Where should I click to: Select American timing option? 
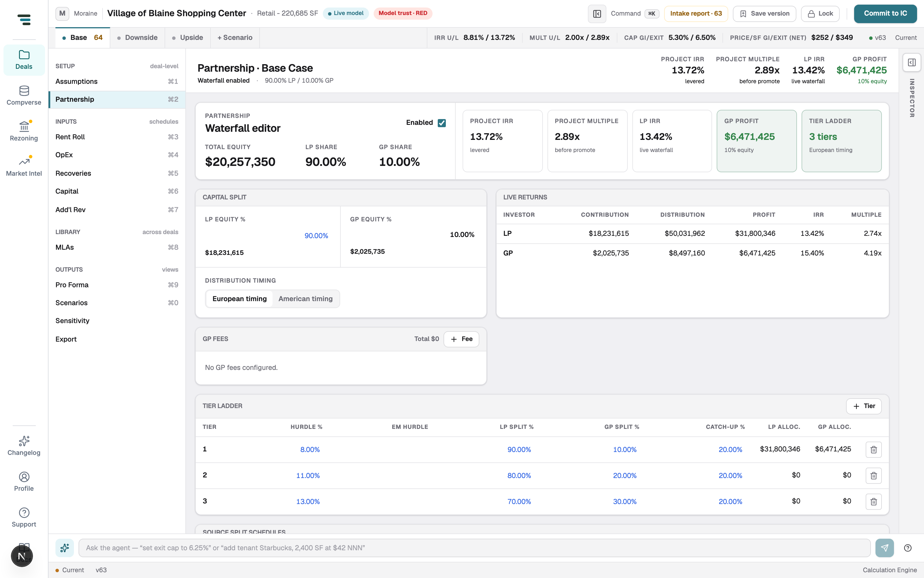[x=305, y=299]
